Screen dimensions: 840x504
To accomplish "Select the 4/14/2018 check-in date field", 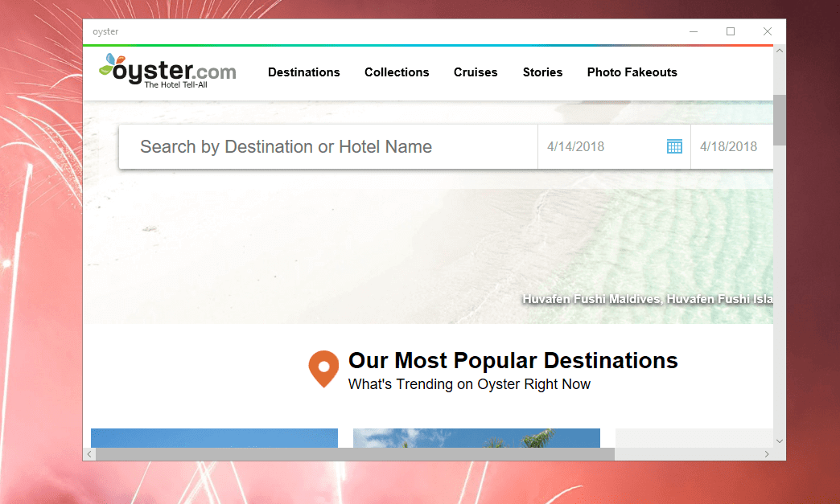I will (614, 146).
